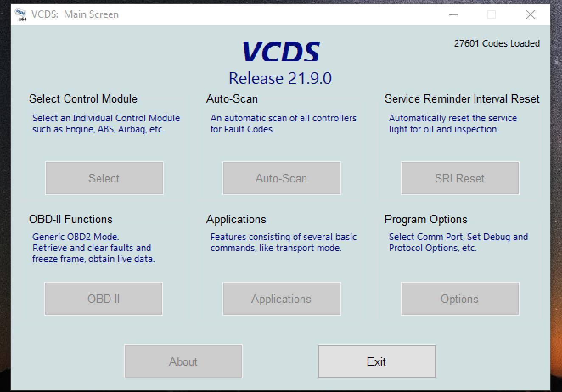Minimize the VCDS window
Image resolution: width=562 pixels, height=392 pixels.
click(453, 14)
